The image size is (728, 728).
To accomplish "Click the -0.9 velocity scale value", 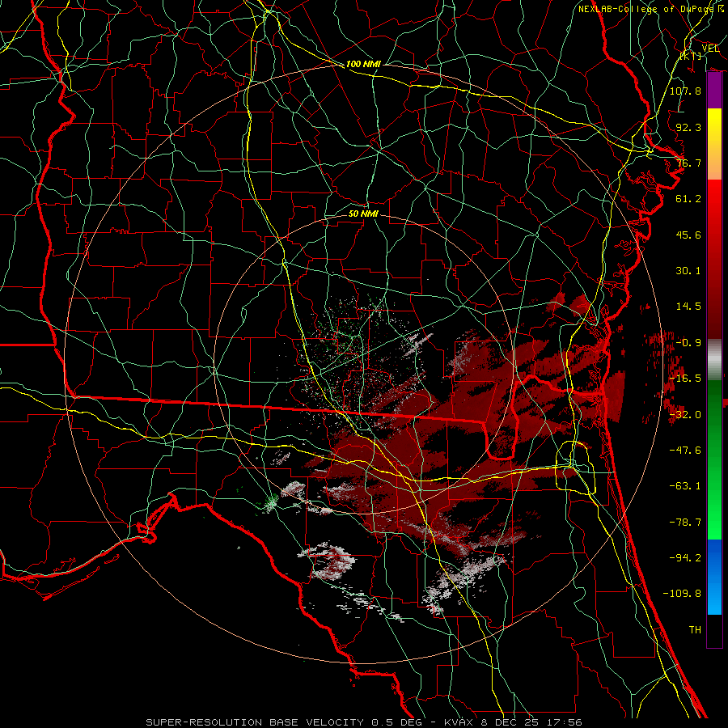I will pos(688,343).
